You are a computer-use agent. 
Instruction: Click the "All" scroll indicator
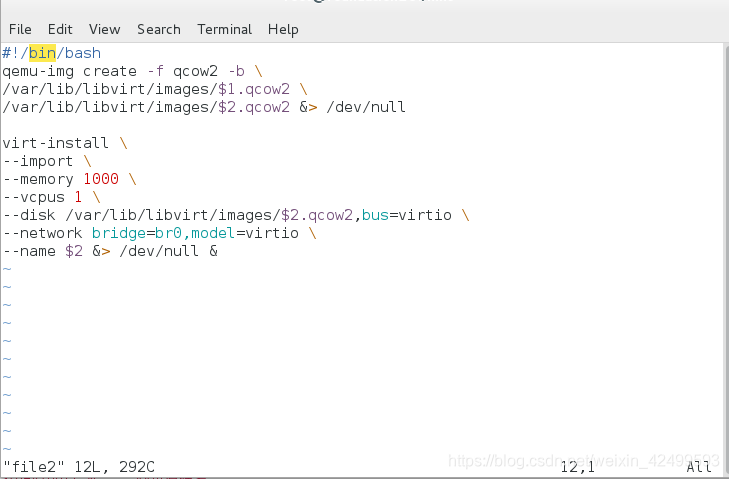699,466
